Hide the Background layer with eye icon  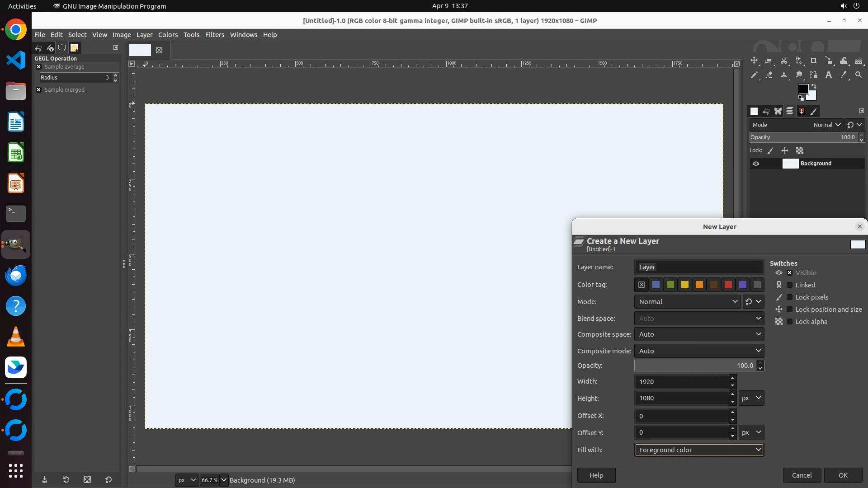[x=756, y=164]
